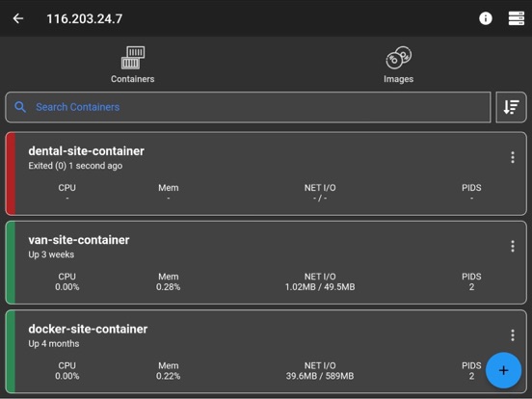Open the docker-site-container card

pos(266,352)
